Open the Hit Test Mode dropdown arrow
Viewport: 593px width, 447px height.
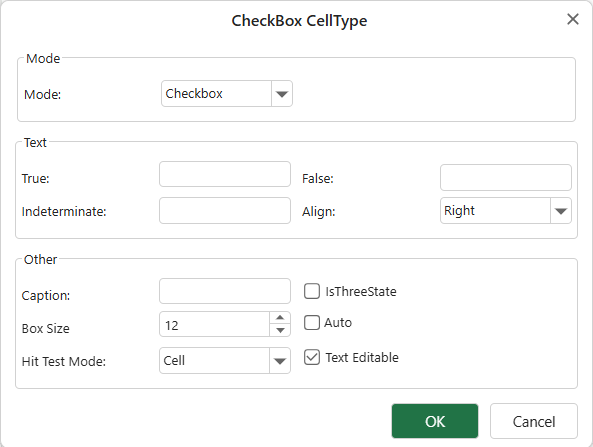(x=280, y=361)
